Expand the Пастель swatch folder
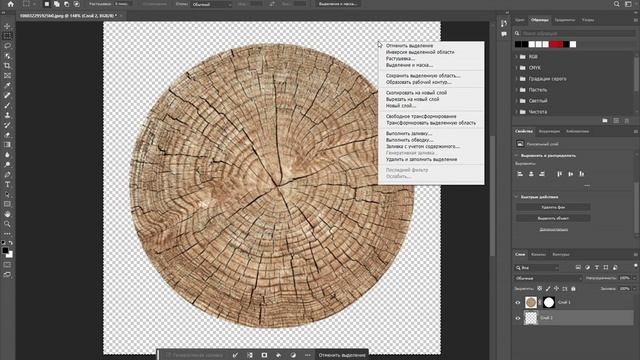Viewport: 640px width, 360px height. tap(516, 90)
